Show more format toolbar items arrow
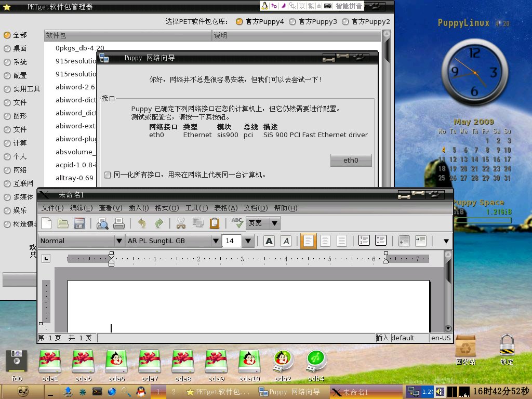Viewport: 532px width, 399px height. pos(446,241)
